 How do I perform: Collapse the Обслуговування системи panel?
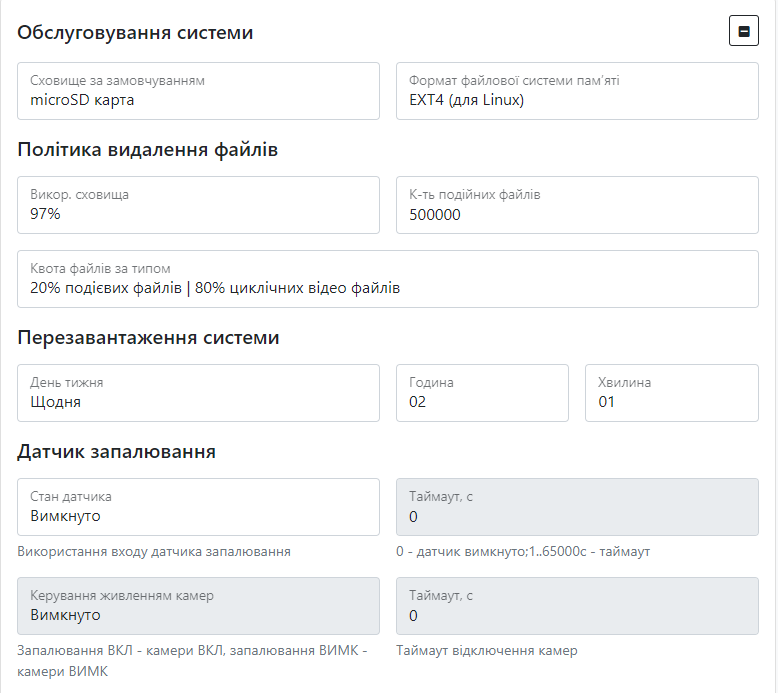pos(743,32)
